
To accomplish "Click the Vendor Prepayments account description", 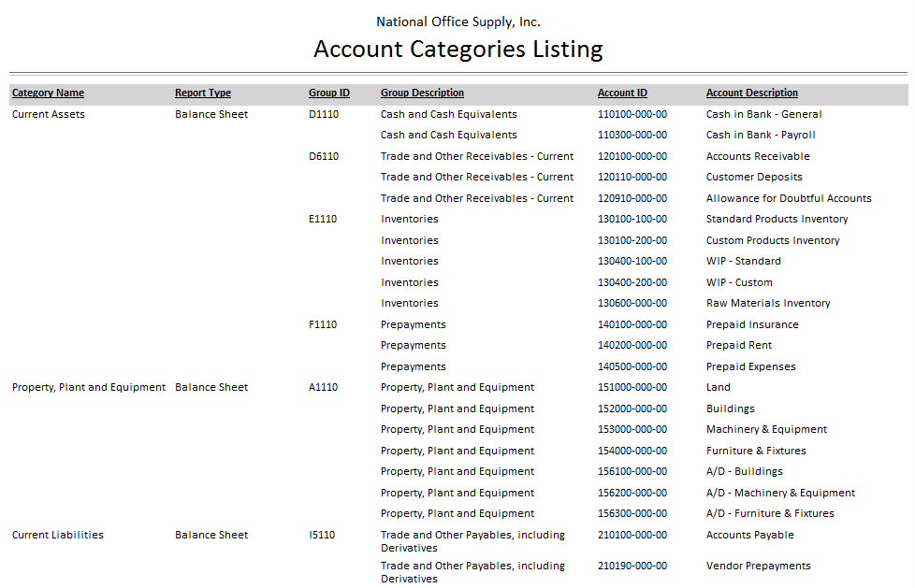I will pyautogui.click(x=758, y=566).
